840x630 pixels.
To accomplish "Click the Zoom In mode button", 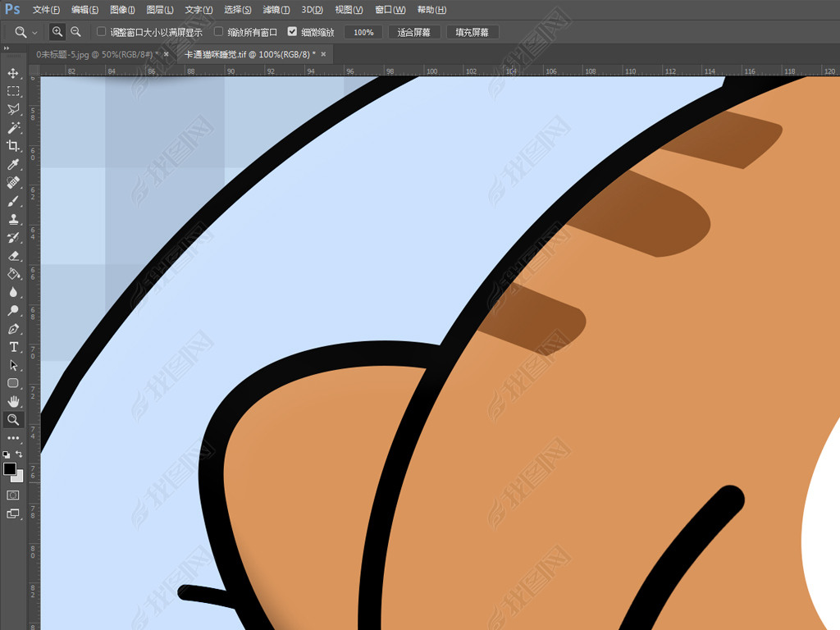I will (57, 32).
